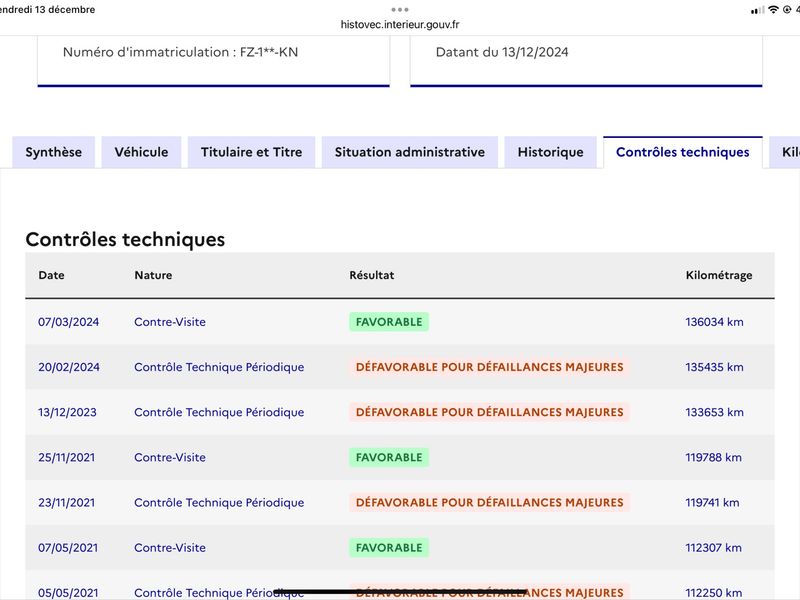Select the 133653 km mileage value
Screen dimensions: 800x600
[x=714, y=412]
